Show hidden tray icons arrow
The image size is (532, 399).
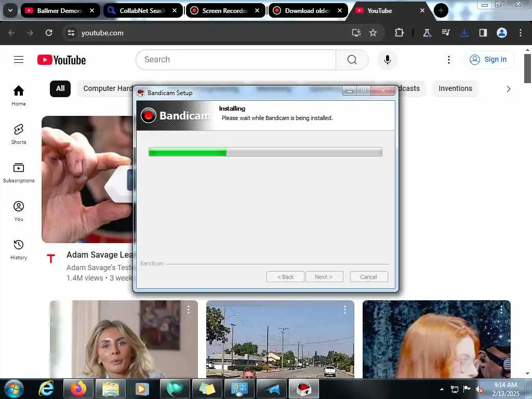point(442,389)
